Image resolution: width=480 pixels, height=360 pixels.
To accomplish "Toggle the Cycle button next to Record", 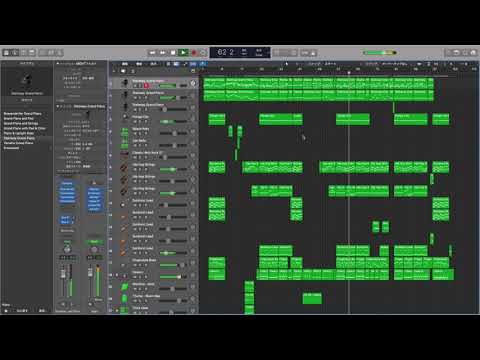I will (x=202, y=53).
